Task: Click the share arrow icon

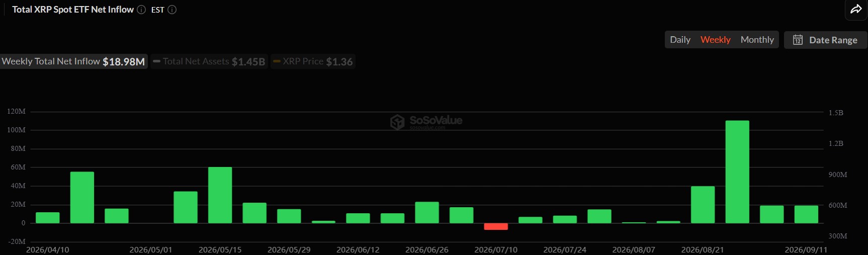Action: click(856, 9)
